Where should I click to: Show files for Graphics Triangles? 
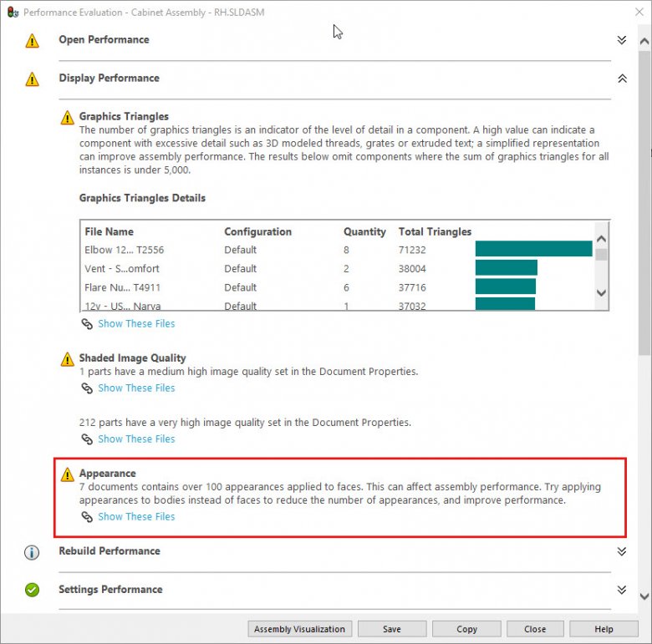click(x=136, y=323)
